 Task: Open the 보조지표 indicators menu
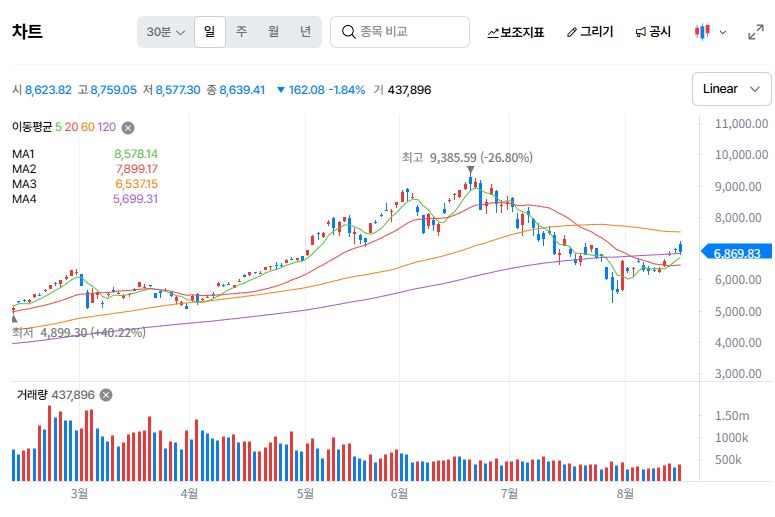pos(515,33)
